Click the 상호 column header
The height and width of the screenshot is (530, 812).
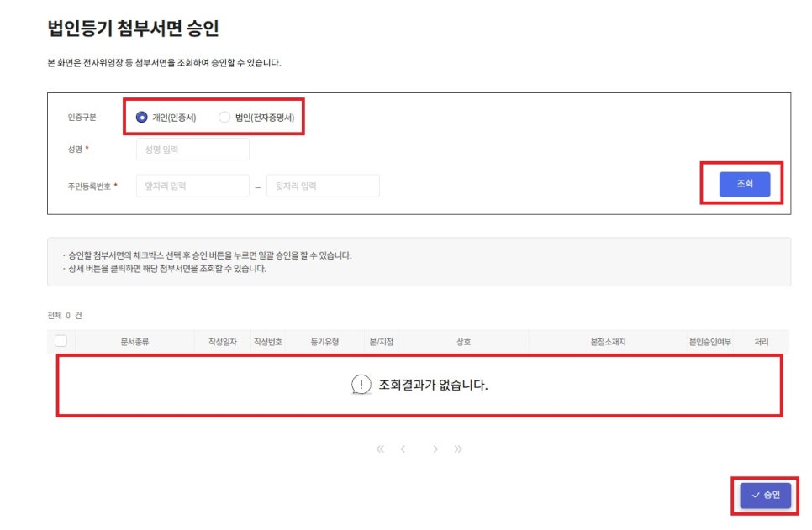coord(463,342)
